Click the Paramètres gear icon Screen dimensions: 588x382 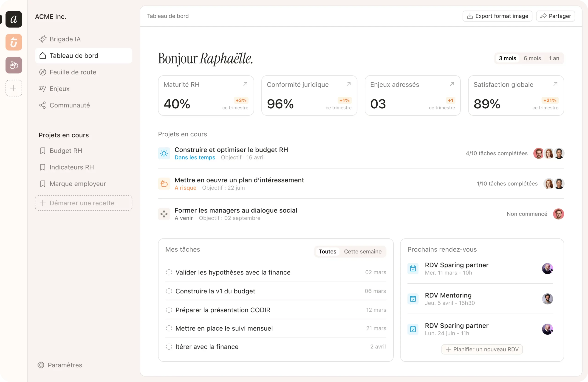[x=41, y=365]
